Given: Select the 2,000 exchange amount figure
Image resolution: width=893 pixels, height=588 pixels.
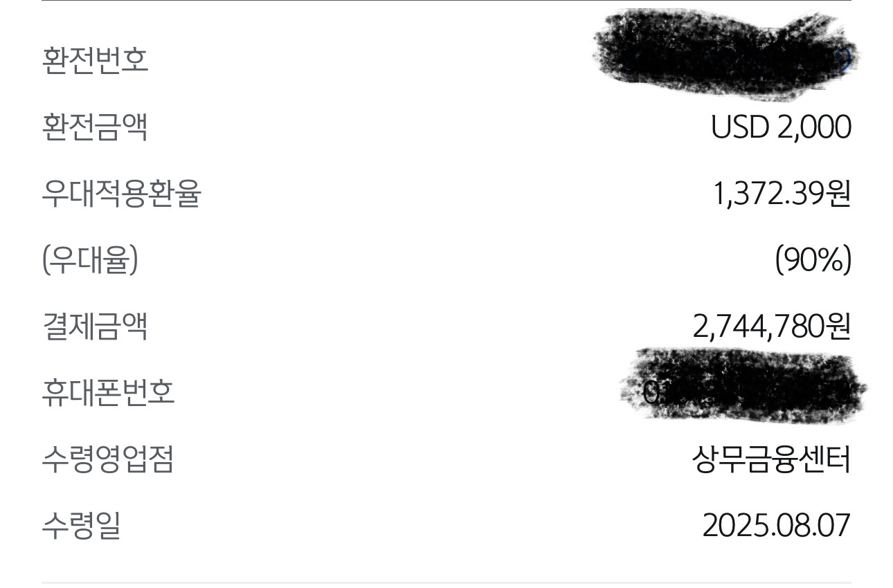Looking at the screenshot, I should point(814,127).
